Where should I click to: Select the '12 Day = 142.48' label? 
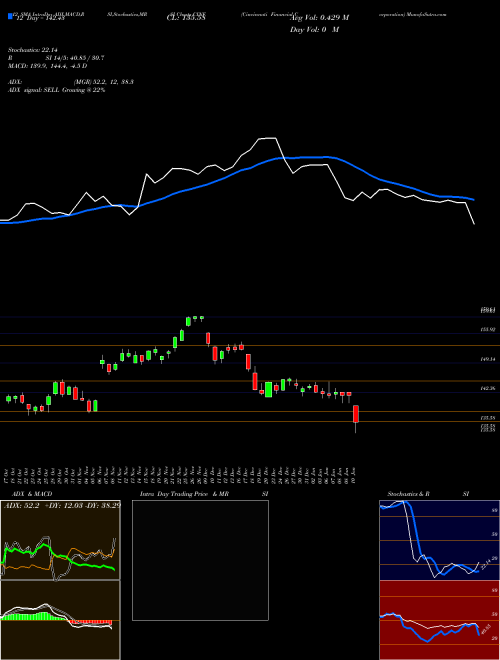(40, 18)
